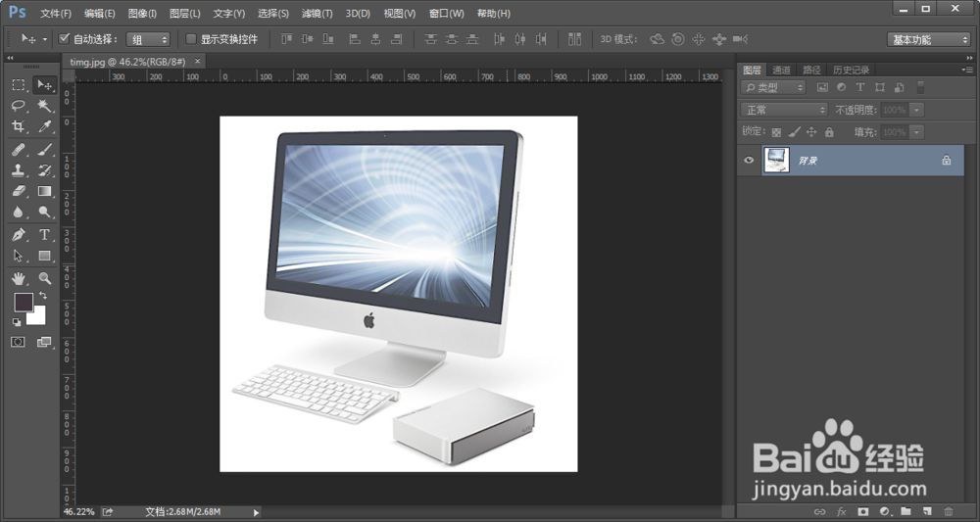This screenshot has height=522, width=980.
Task: Create a new group folder button
Action: point(906,511)
